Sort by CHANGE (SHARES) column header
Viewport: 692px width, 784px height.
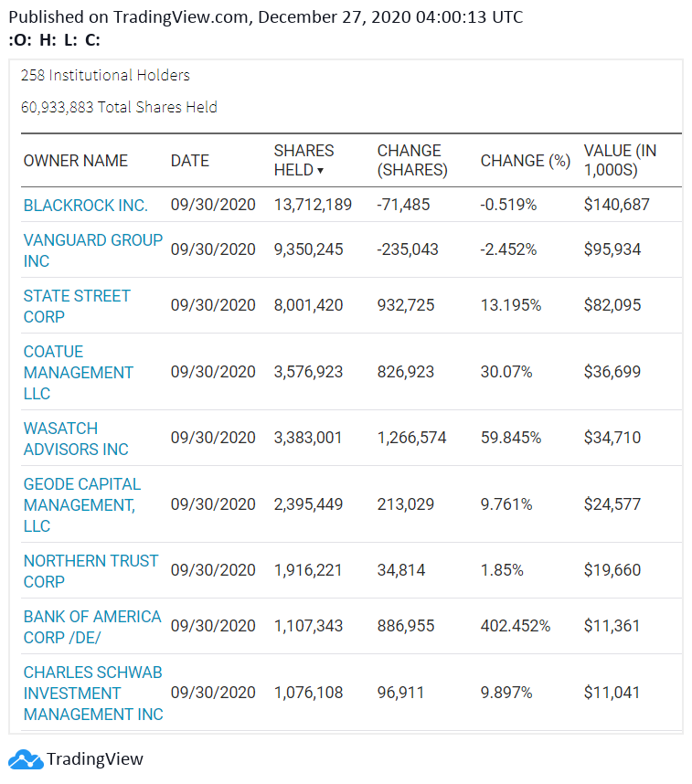(412, 161)
